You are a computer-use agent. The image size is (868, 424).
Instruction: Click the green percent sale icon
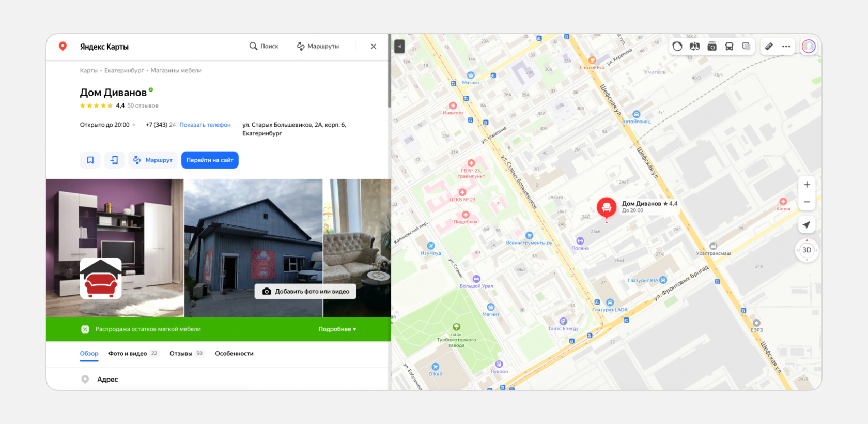tap(85, 329)
